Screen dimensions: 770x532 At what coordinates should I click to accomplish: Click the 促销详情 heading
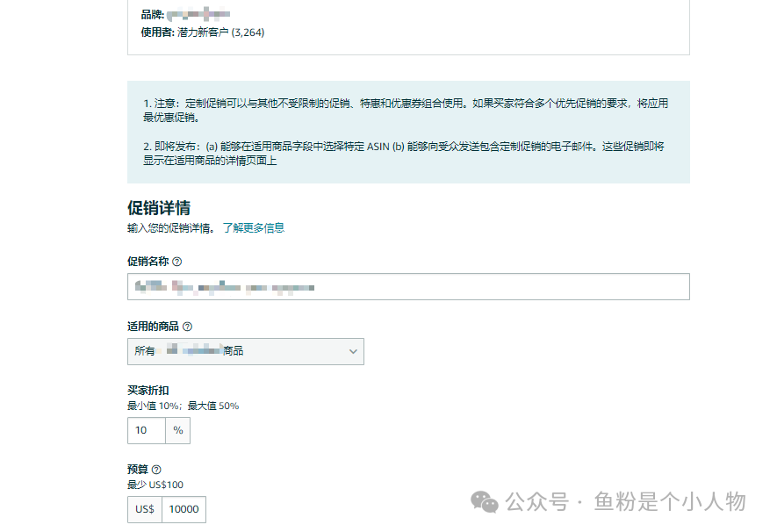click(159, 208)
